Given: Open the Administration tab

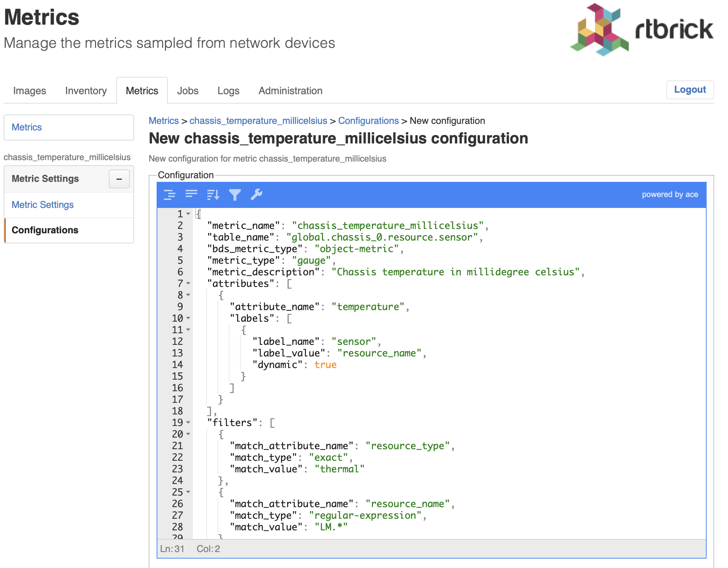Looking at the screenshot, I should [x=290, y=91].
